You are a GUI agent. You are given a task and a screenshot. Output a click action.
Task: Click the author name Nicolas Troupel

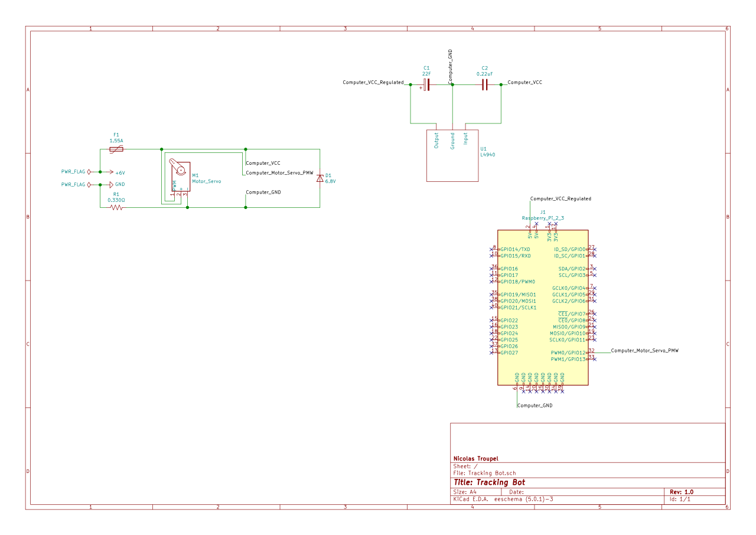coord(475,458)
